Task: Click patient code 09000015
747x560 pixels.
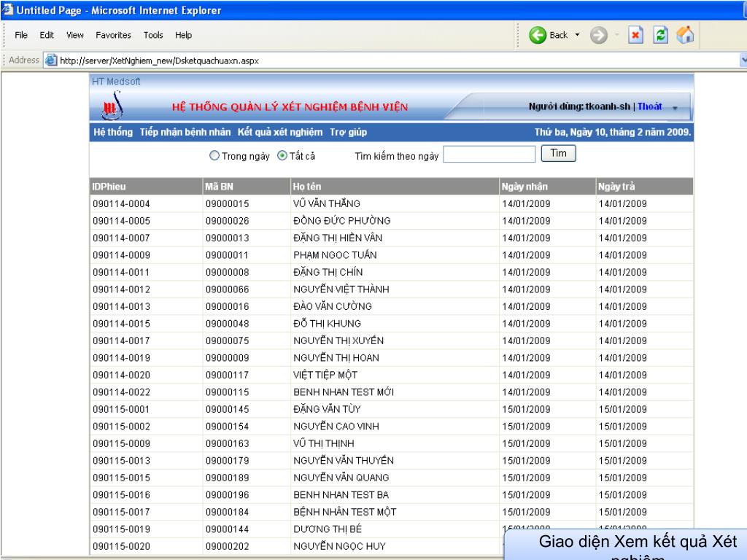Action: pyautogui.click(x=228, y=204)
